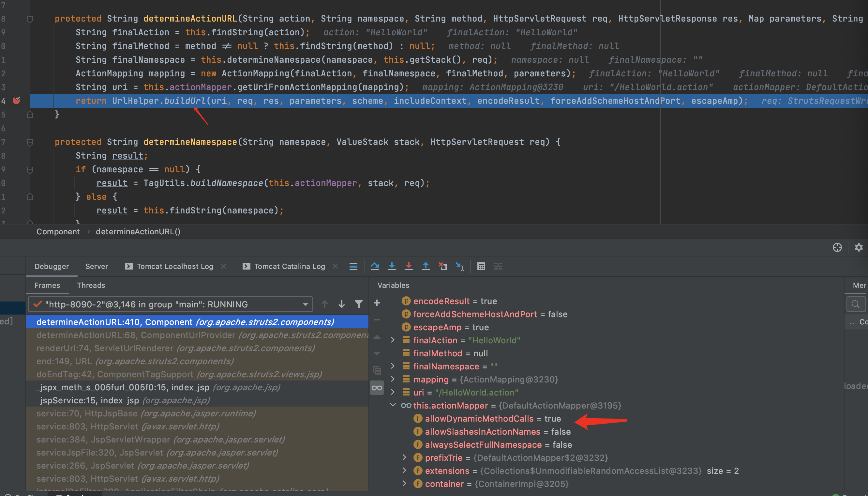Close the Tomcat Catalina Log tab

[335, 266]
